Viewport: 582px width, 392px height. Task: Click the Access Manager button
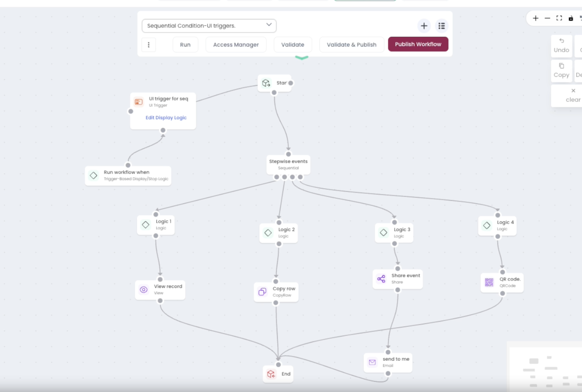(236, 45)
